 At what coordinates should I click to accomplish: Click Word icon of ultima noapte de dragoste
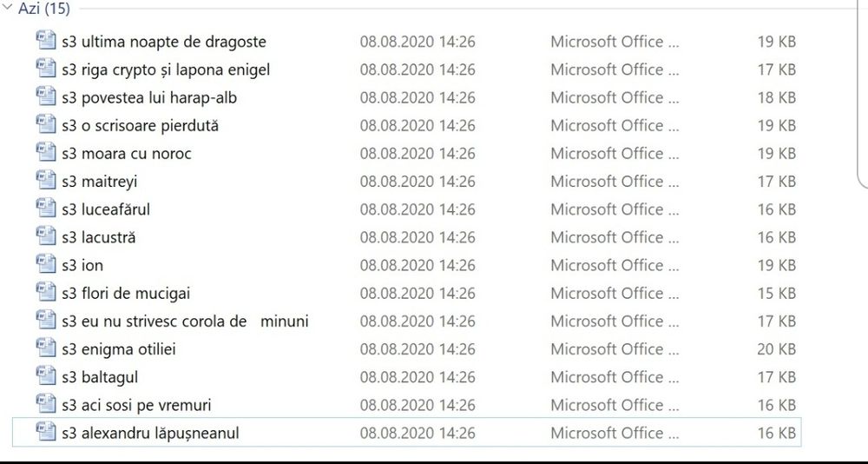[x=46, y=41]
